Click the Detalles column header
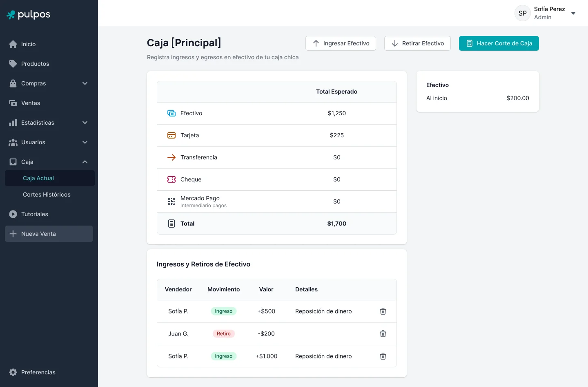The height and width of the screenshot is (387, 588). 306,289
